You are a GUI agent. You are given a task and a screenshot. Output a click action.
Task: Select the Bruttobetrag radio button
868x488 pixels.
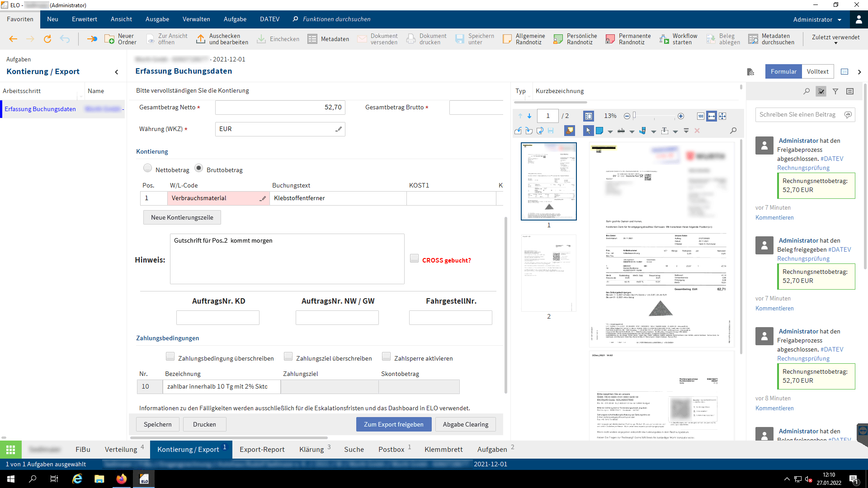pos(198,168)
